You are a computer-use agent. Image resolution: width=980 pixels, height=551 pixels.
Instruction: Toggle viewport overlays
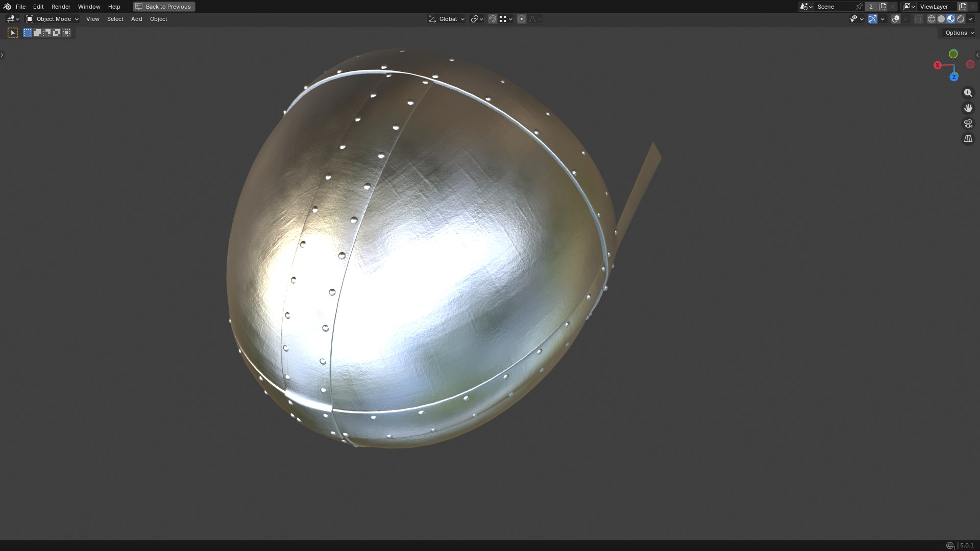(x=896, y=19)
